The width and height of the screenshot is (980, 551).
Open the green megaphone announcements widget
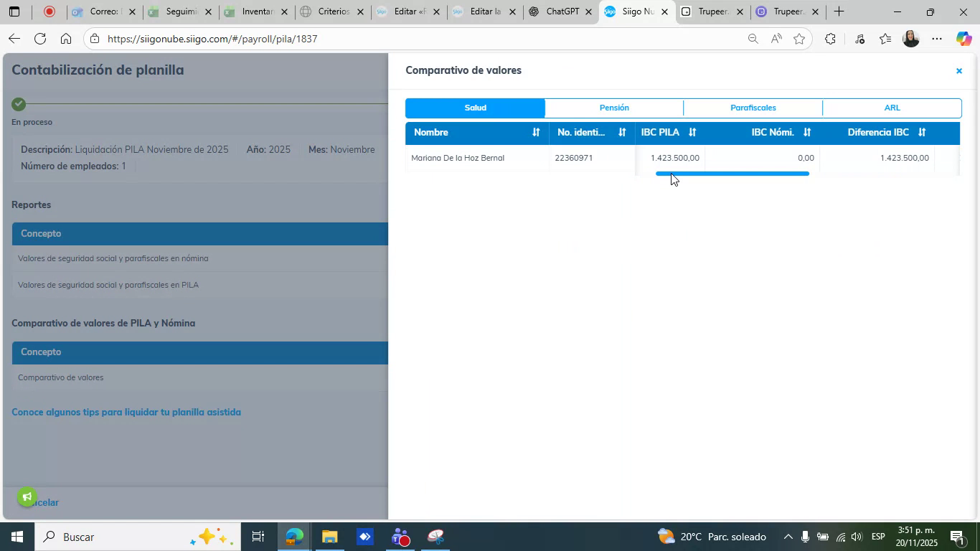click(27, 496)
